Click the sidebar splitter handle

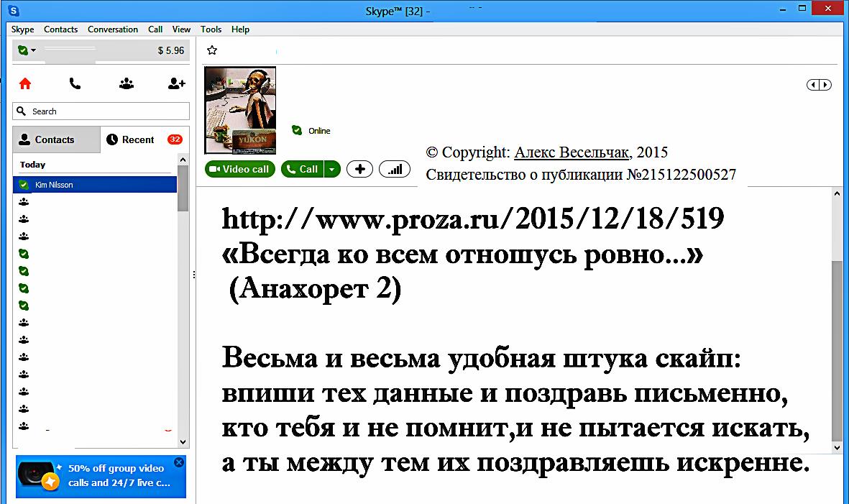tap(194, 275)
